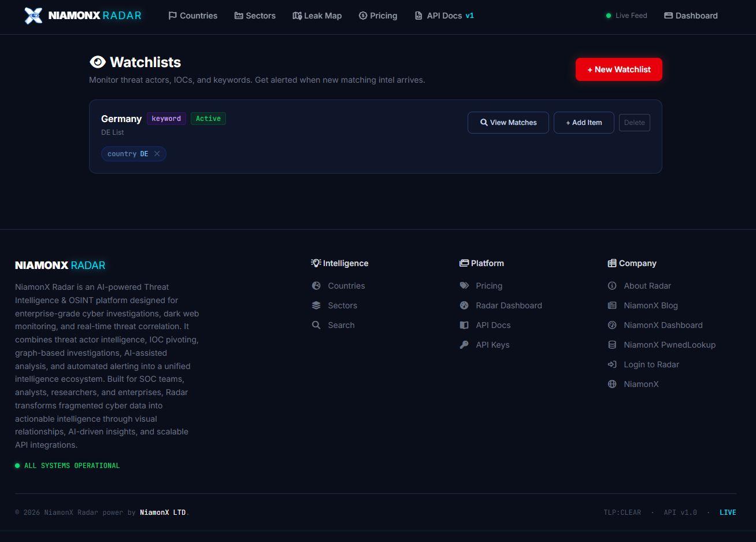Click the icon beside NiamonX Dashboard
The width and height of the screenshot is (756, 542).
612,325
